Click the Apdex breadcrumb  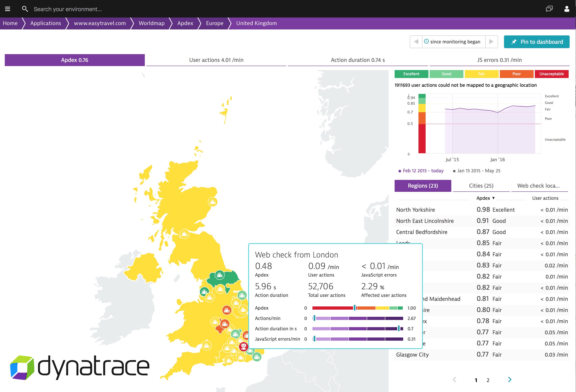[x=185, y=23]
